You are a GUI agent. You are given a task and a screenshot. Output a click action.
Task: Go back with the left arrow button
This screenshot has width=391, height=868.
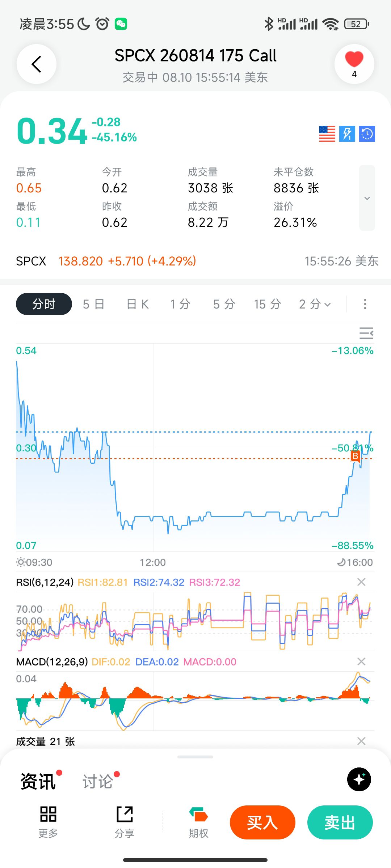pyautogui.click(x=37, y=64)
